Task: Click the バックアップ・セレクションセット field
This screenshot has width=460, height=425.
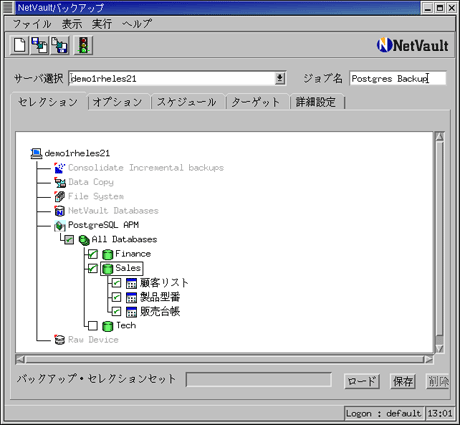Action: pyautogui.click(x=259, y=380)
